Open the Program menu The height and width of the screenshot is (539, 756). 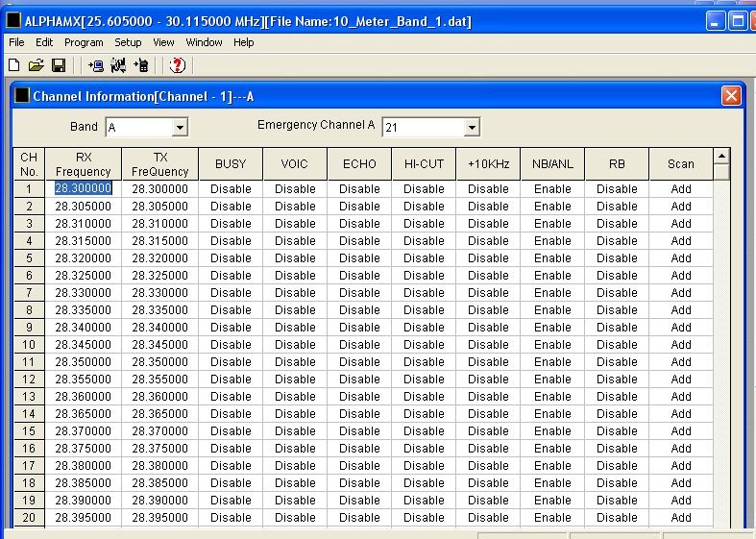tap(84, 42)
